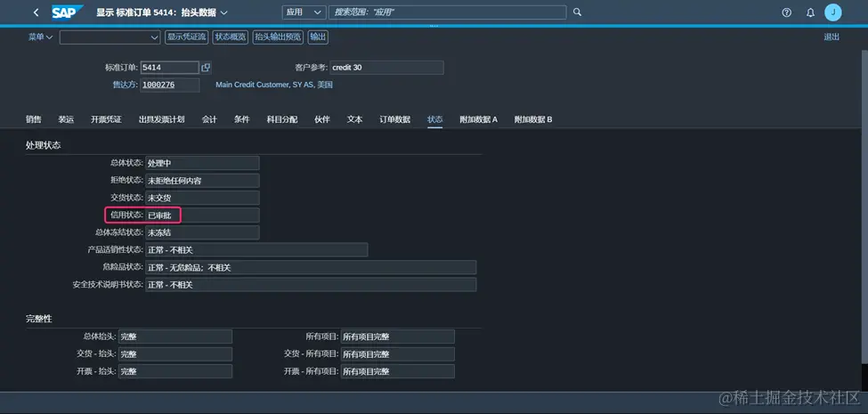
Task: Click the 所有项目 completeness field
Action: click(397, 337)
